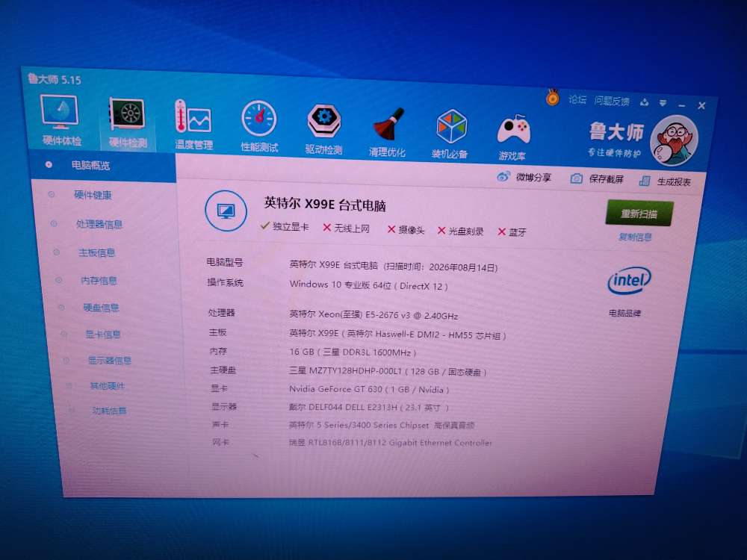The image size is (747, 560).
Task: Select 功耗估算 in the sidebar
Action: (109, 411)
